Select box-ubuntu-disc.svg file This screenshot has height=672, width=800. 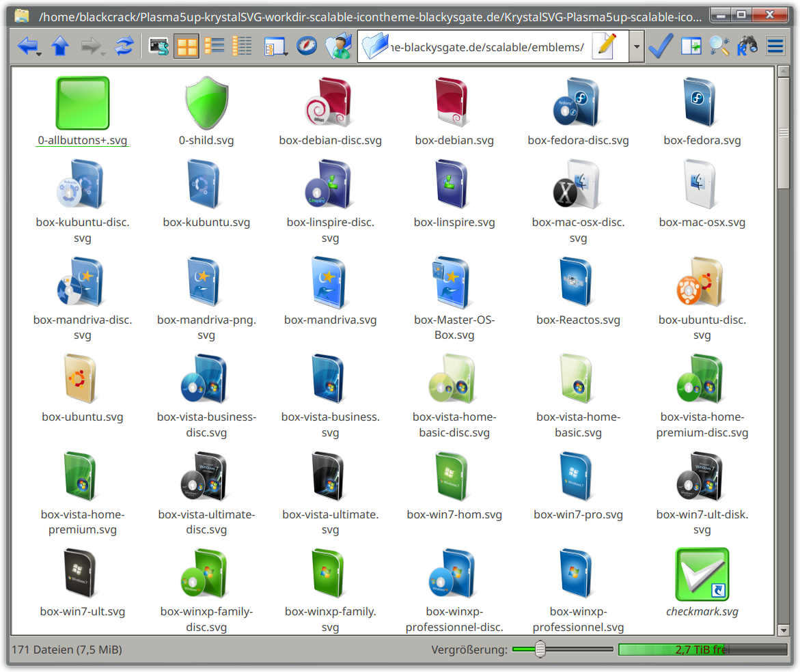(702, 298)
